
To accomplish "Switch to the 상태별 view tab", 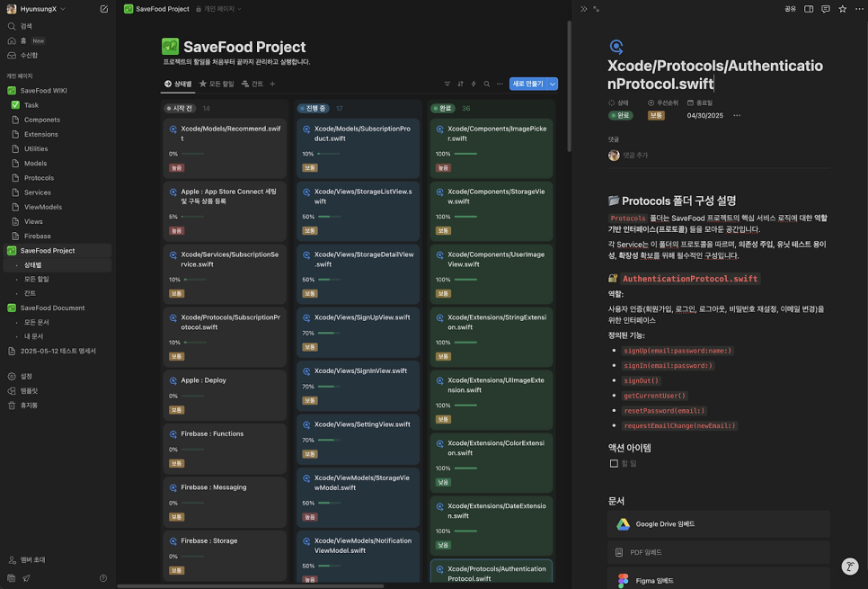I will pos(178,84).
